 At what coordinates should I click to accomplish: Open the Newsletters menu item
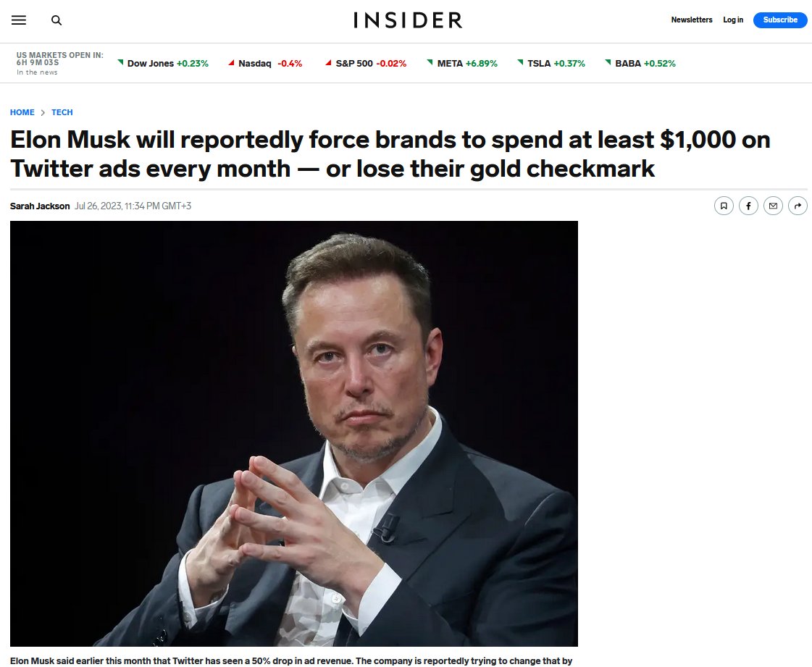coord(691,20)
